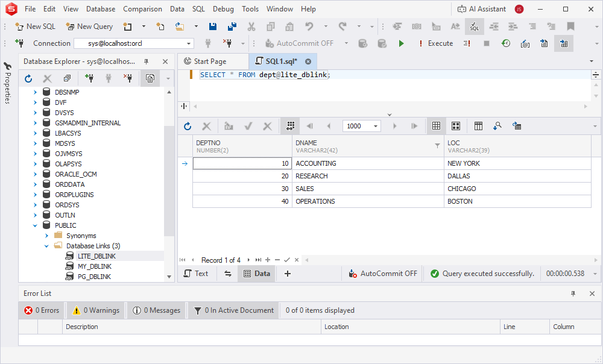The width and height of the screenshot is (603, 364).
Task: Open the sys@localhost:orcl connection dropdown
Action: point(188,43)
